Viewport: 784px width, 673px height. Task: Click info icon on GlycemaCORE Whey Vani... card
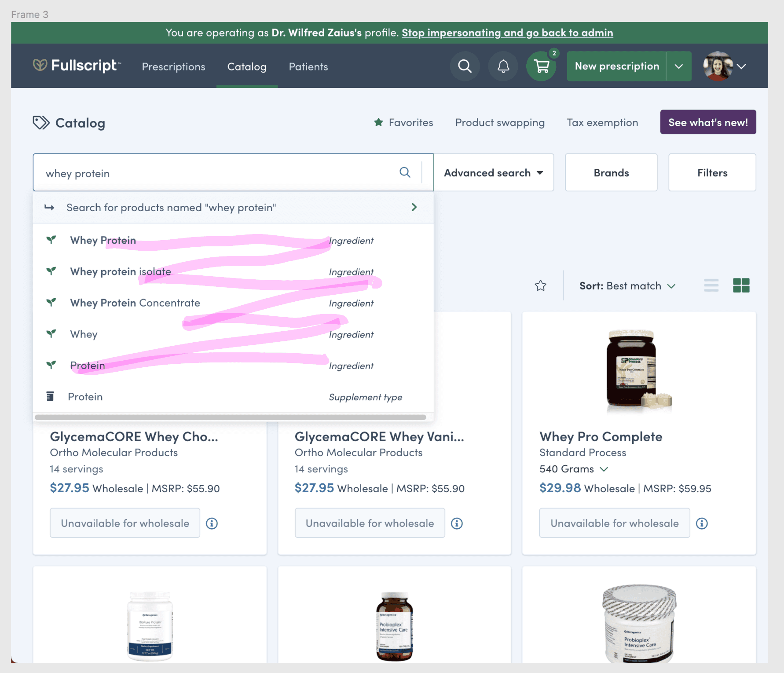[x=457, y=523]
